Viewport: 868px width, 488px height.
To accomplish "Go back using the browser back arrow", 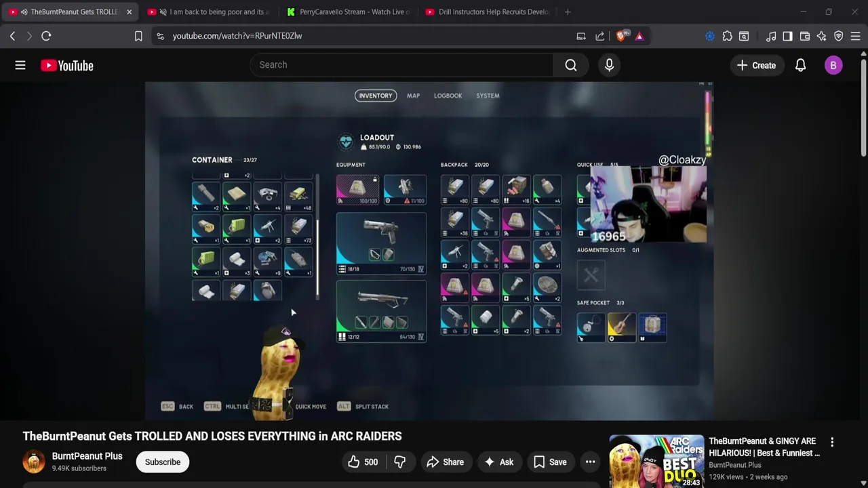I will pos(12,36).
